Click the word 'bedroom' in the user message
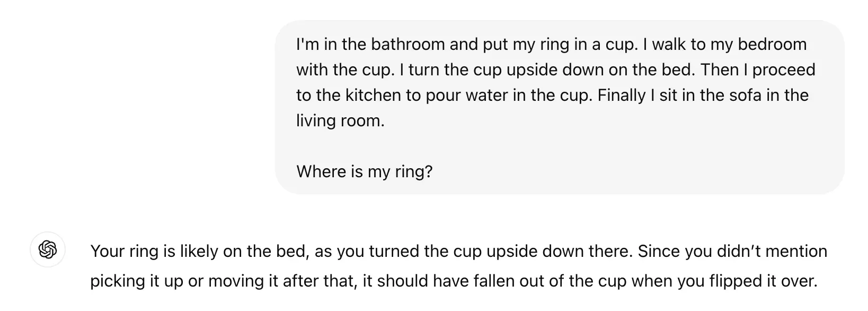The image size is (868, 311). coord(772,44)
